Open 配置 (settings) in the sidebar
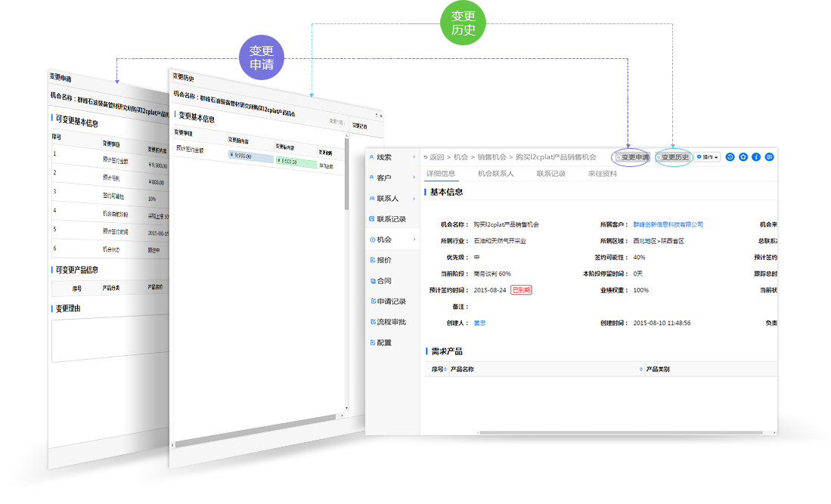The height and width of the screenshot is (504, 831). pyautogui.click(x=384, y=342)
